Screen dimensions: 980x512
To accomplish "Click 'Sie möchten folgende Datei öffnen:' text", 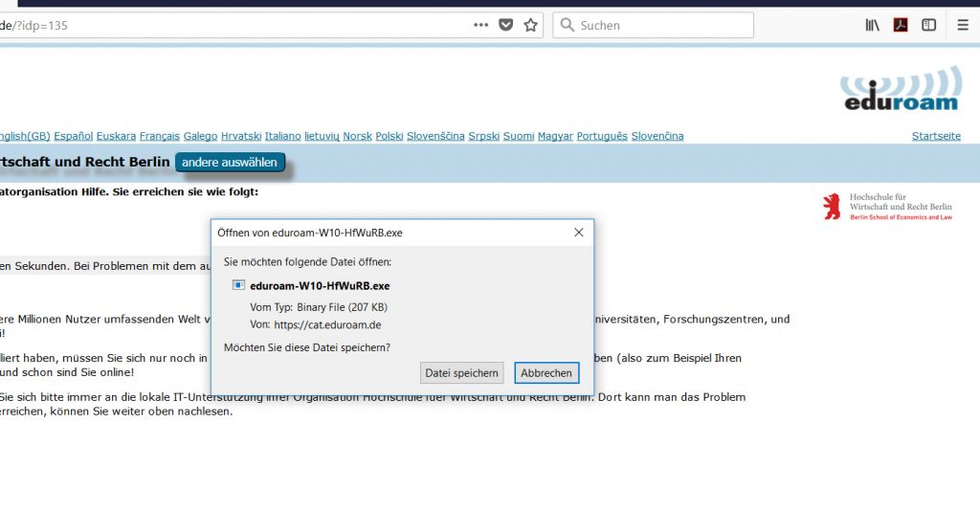I will (x=307, y=262).
